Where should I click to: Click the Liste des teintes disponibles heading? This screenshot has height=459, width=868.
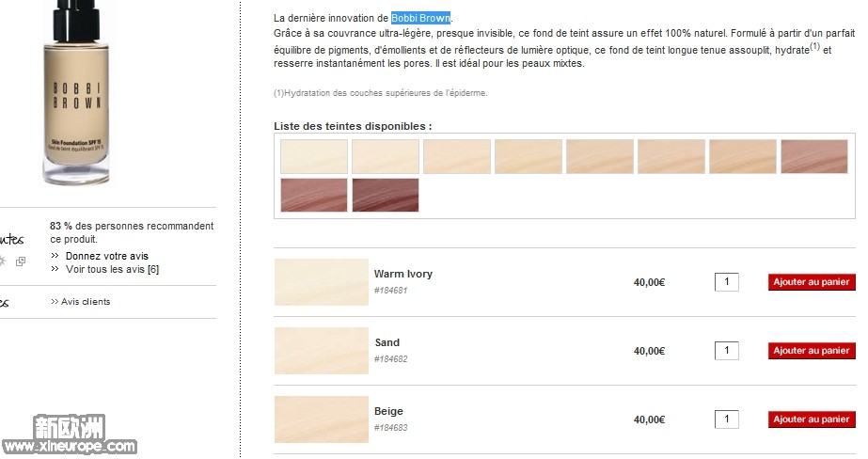pos(353,126)
